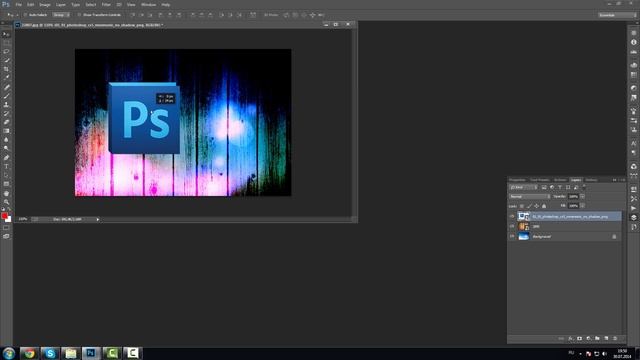Select the Crop tool
The height and width of the screenshot is (360, 640).
pos(6,69)
